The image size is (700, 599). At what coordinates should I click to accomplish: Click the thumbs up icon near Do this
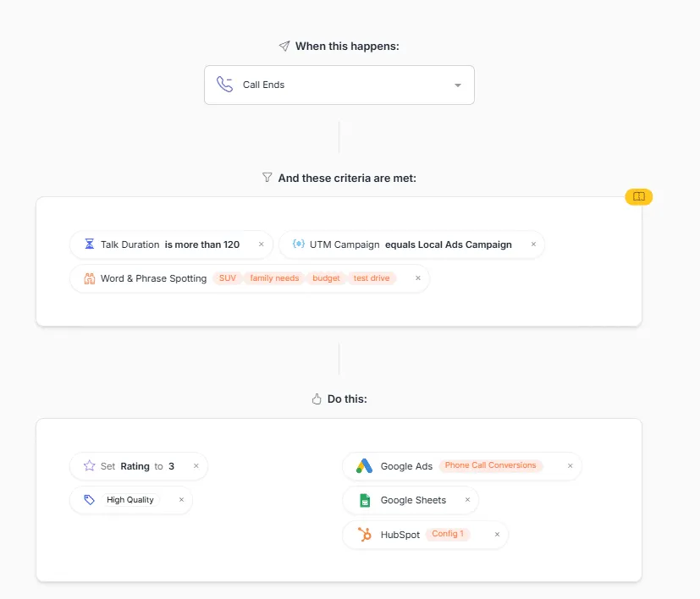[317, 398]
